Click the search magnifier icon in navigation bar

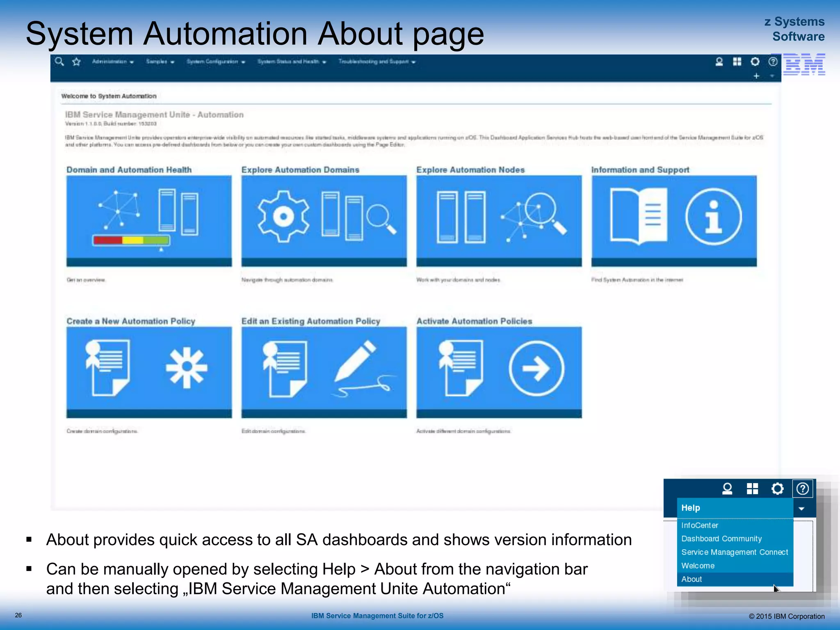(x=59, y=62)
